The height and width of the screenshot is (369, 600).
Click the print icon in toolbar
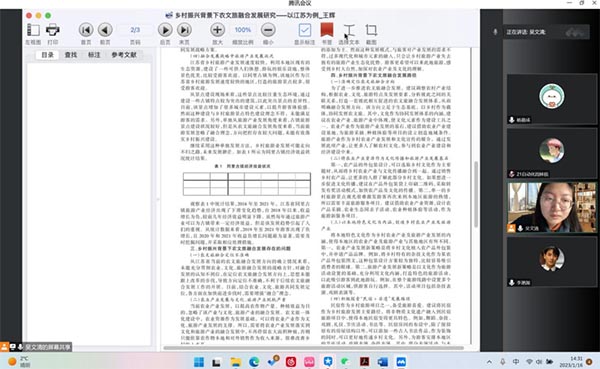(52, 30)
